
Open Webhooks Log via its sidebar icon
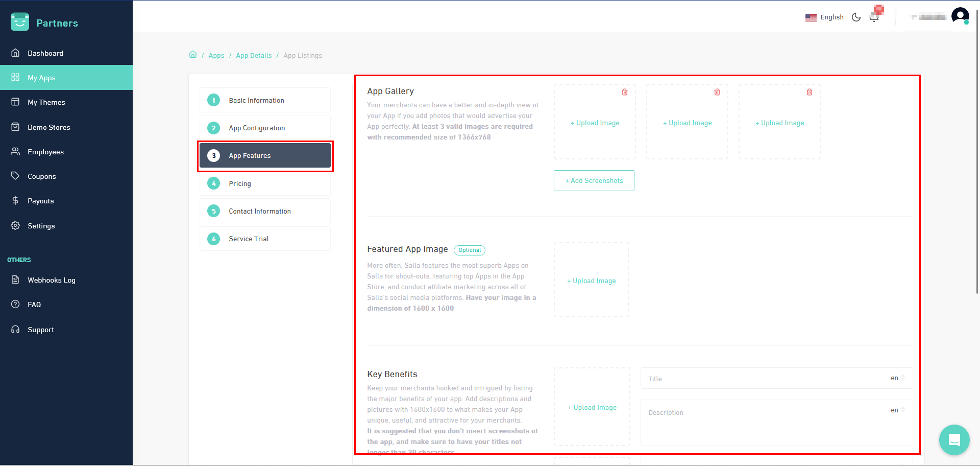(x=15, y=279)
